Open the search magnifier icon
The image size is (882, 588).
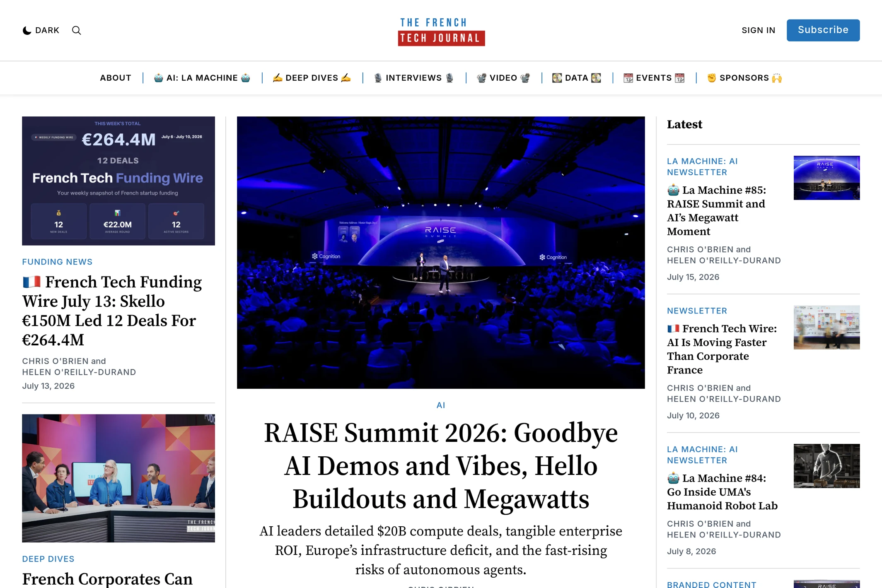[x=76, y=30]
